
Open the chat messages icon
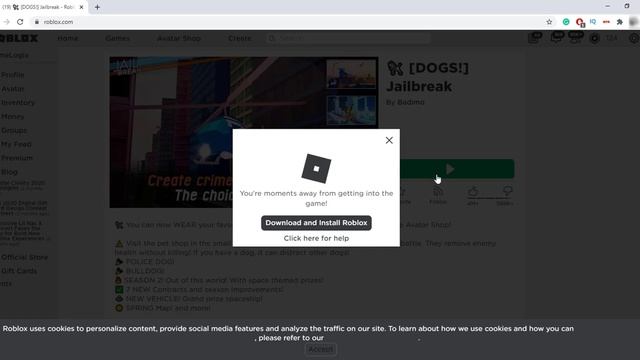[556, 38]
